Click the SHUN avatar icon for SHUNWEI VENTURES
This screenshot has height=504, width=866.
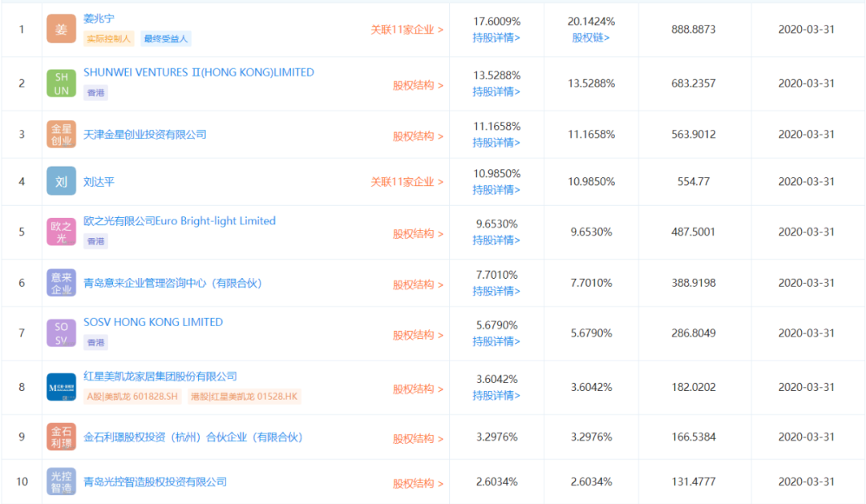tap(61, 83)
